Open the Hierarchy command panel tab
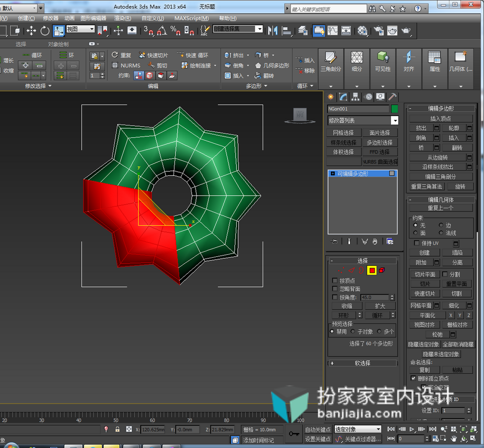Image resolution: width=484 pixels, height=448 pixels. coord(355,97)
